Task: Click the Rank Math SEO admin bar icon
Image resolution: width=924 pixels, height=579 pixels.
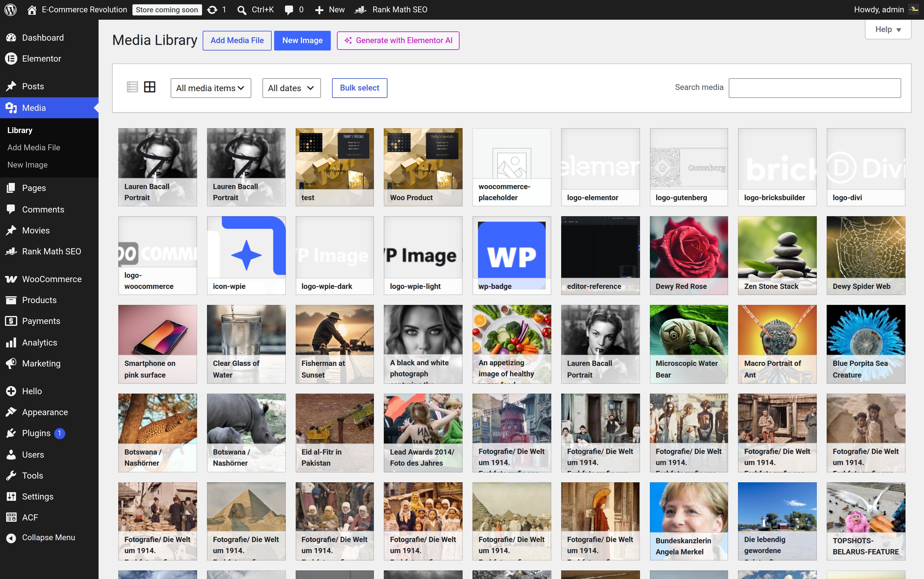Action: [x=360, y=10]
